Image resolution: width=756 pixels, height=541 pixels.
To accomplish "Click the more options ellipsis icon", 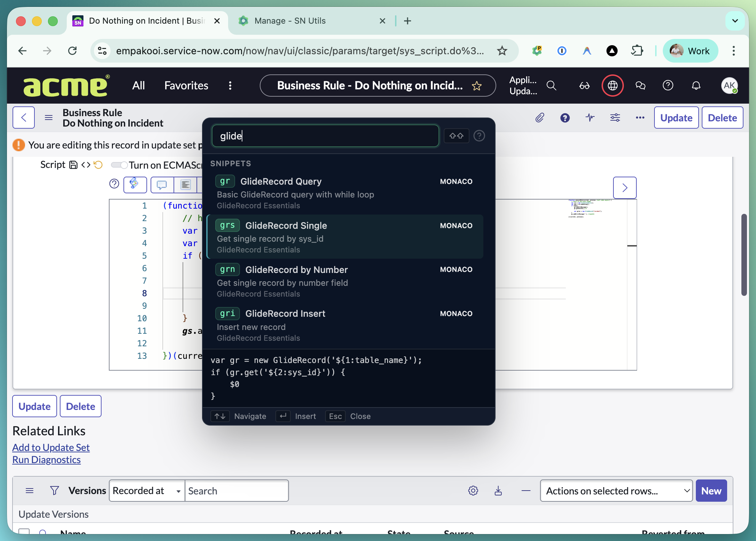I will [640, 118].
